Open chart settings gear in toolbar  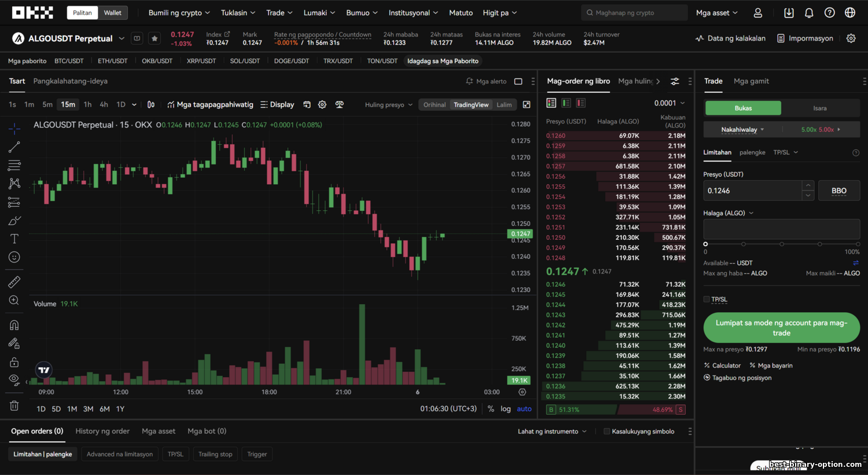pyautogui.click(x=322, y=105)
